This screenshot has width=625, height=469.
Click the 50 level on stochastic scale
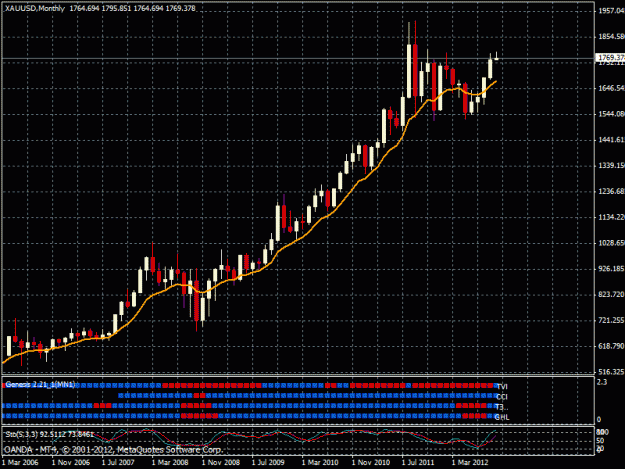click(x=600, y=441)
